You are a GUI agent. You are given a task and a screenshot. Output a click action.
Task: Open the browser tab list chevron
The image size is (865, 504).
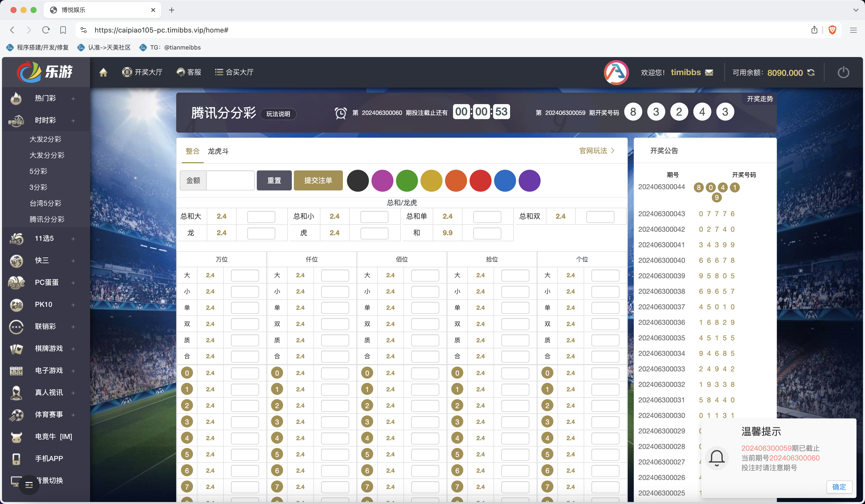(855, 10)
